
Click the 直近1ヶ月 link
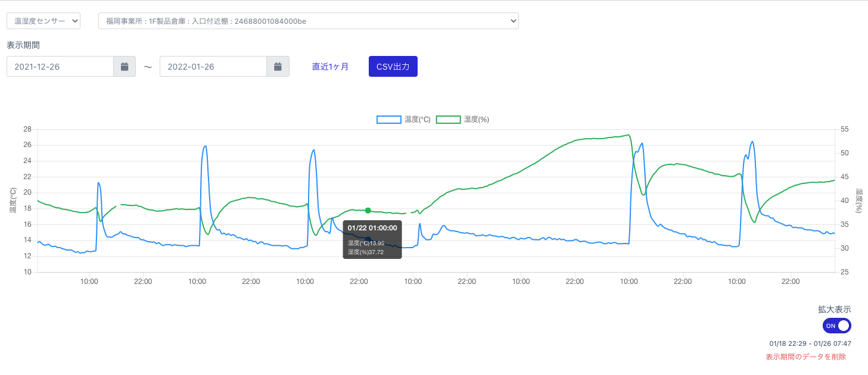[x=331, y=67]
